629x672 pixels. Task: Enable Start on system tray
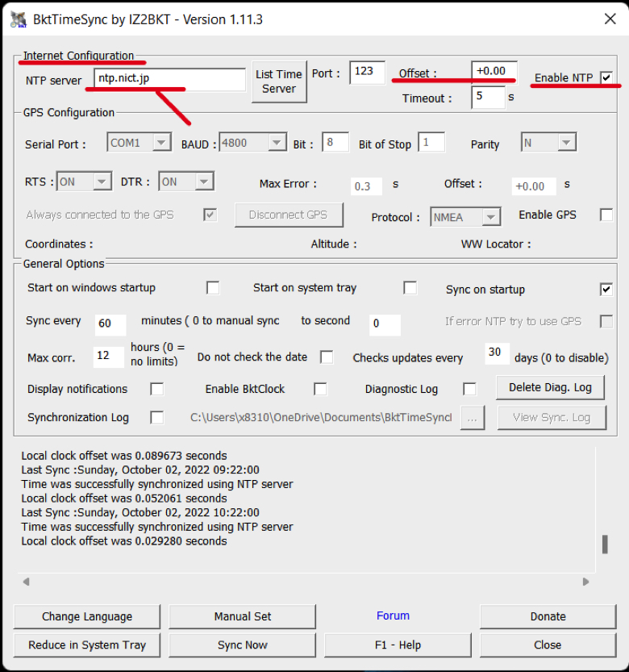pyautogui.click(x=410, y=287)
